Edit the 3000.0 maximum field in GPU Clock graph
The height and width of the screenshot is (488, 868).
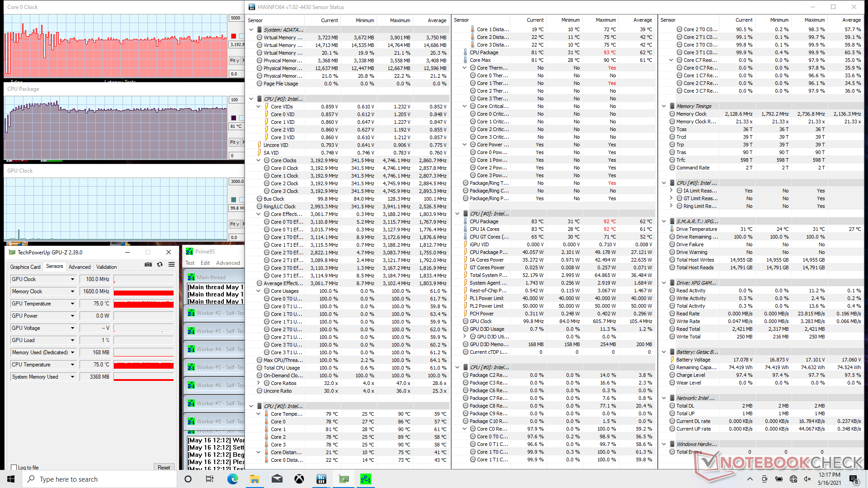(236, 182)
